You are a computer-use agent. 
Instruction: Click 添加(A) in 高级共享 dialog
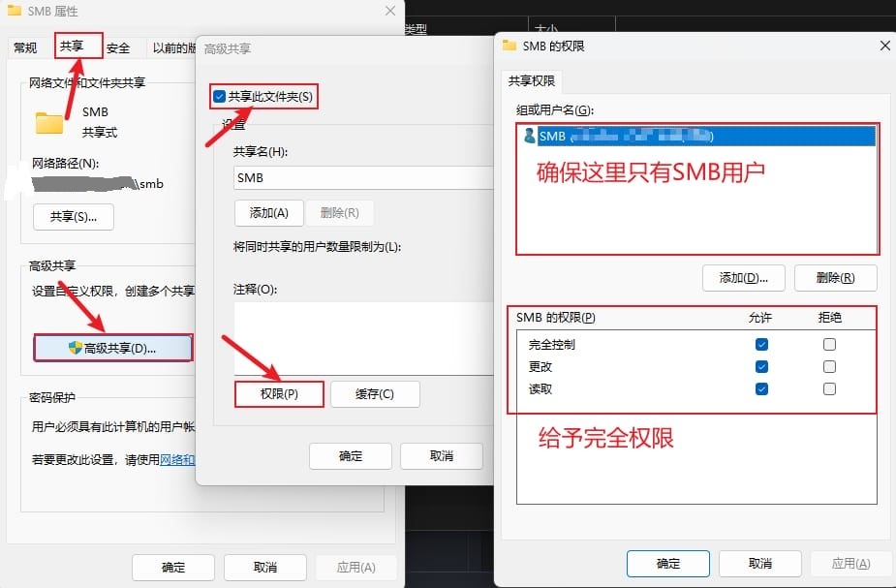tap(269, 213)
